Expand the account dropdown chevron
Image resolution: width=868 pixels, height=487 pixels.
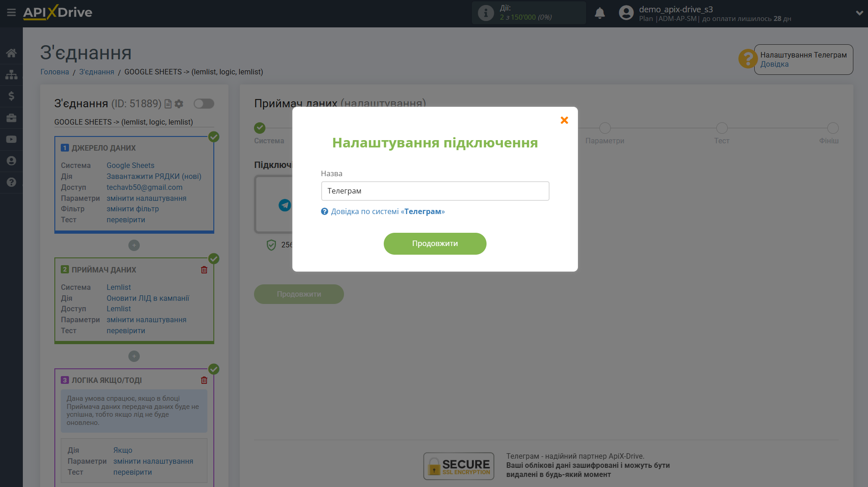(x=859, y=13)
